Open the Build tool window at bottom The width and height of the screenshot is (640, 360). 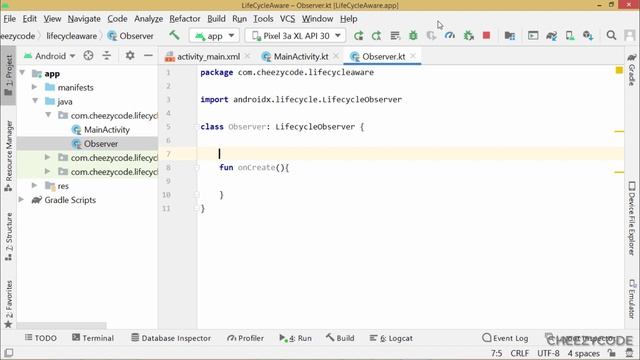[x=340, y=338]
